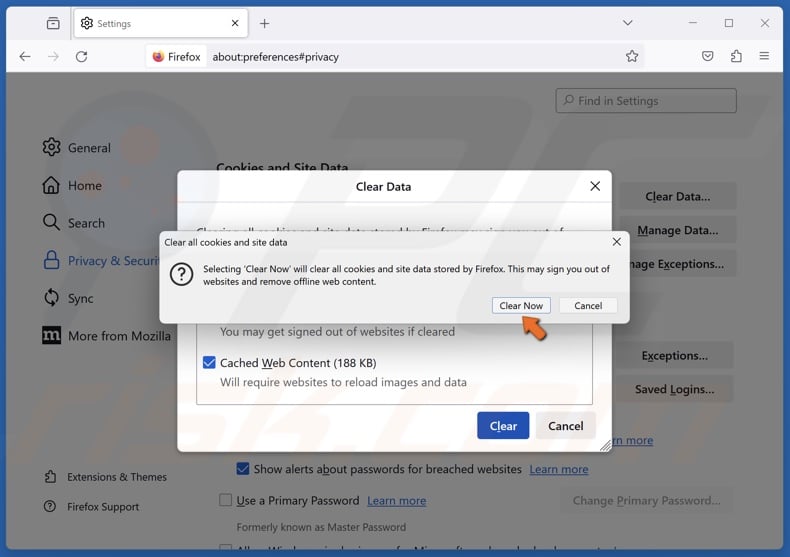Close the 'Clear all cookies and site data' prompt
The width and height of the screenshot is (790, 557).
[616, 242]
